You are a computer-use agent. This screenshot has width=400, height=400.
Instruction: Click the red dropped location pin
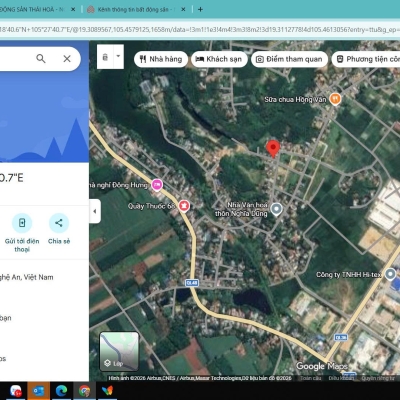[273, 148]
